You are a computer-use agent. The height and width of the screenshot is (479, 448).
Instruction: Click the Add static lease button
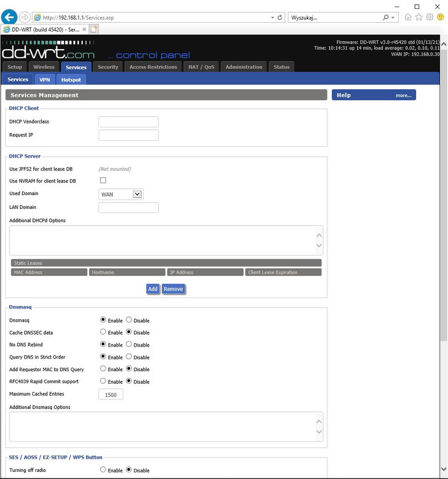[x=153, y=289]
